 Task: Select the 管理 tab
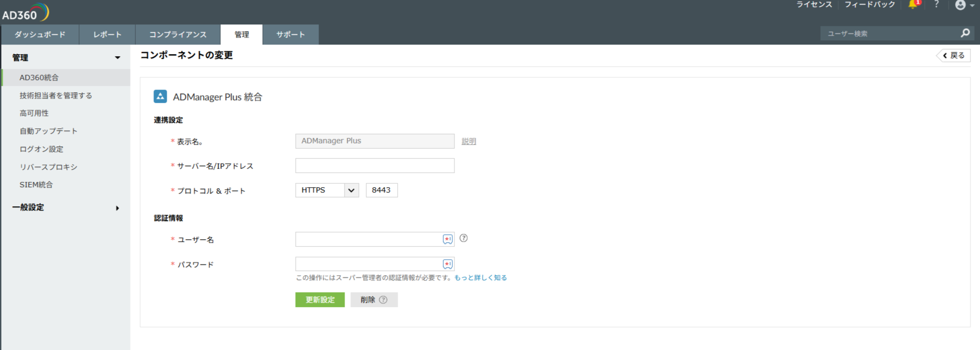coord(242,34)
